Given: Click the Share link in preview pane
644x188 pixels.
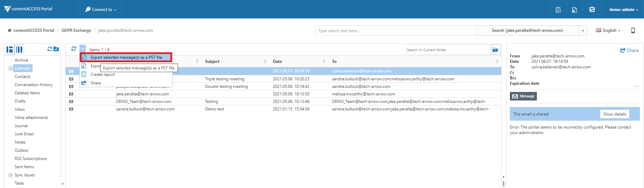Looking at the screenshot, I should coord(629,50).
